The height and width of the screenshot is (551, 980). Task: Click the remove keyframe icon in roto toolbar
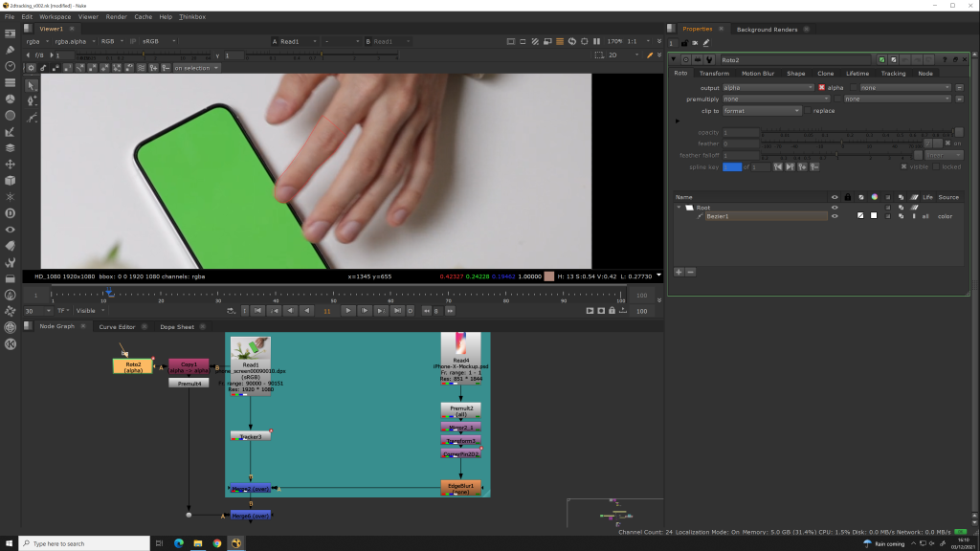click(166, 68)
